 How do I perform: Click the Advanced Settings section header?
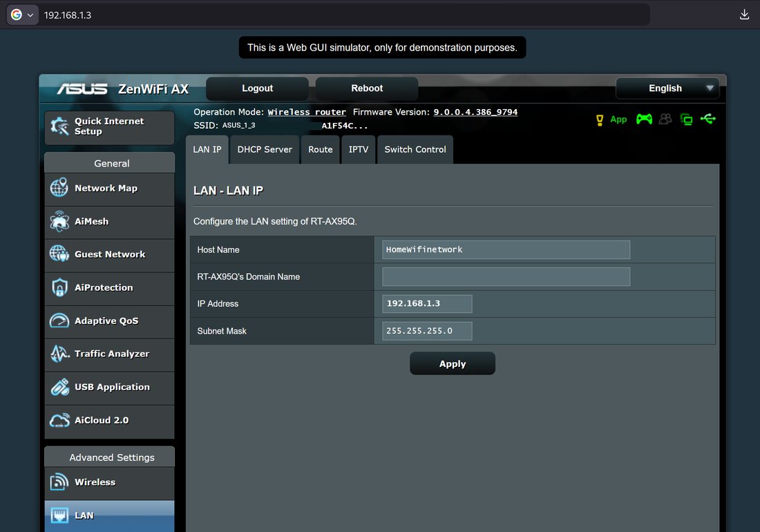point(110,457)
